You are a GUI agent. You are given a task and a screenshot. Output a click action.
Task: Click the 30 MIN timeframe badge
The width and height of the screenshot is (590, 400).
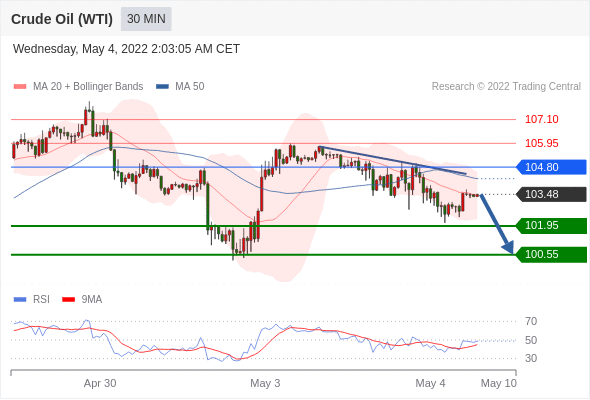click(146, 19)
